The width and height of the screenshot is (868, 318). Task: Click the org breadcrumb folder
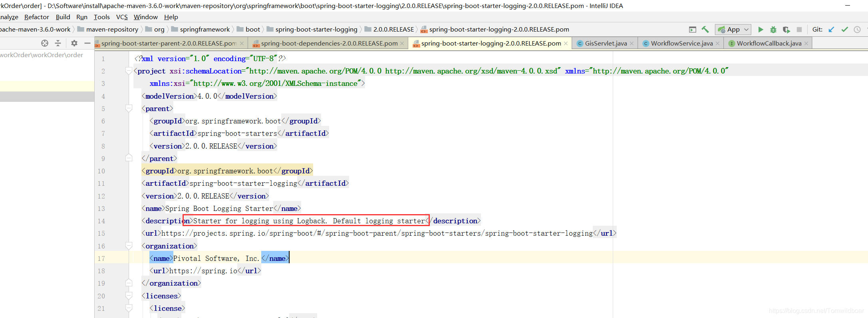(x=155, y=30)
